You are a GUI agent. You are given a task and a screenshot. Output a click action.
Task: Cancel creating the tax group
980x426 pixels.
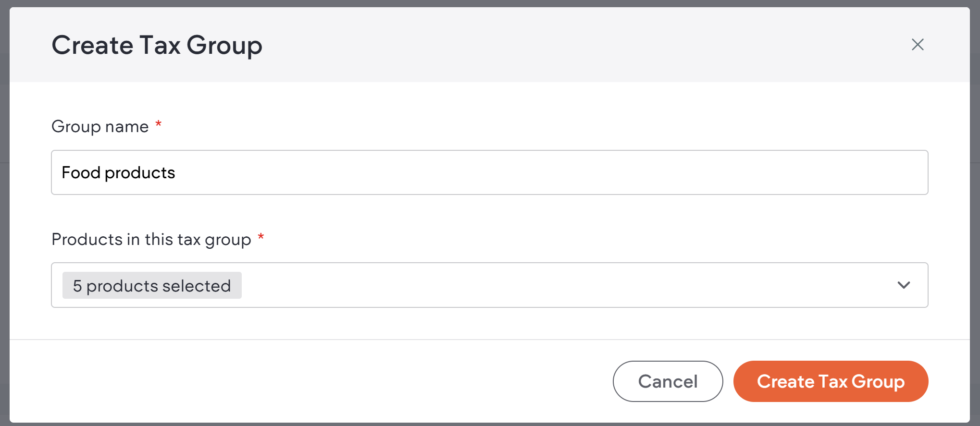point(668,381)
